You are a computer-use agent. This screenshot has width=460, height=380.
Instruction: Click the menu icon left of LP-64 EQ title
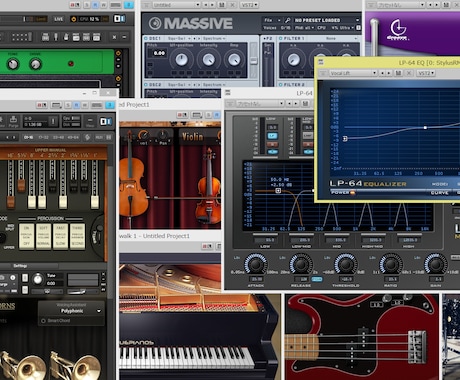coord(321,62)
